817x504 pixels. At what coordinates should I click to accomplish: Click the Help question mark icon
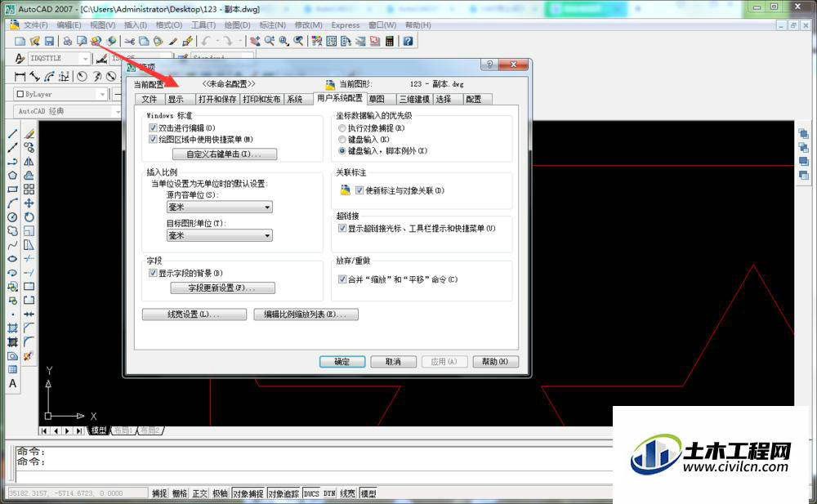click(408, 41)
